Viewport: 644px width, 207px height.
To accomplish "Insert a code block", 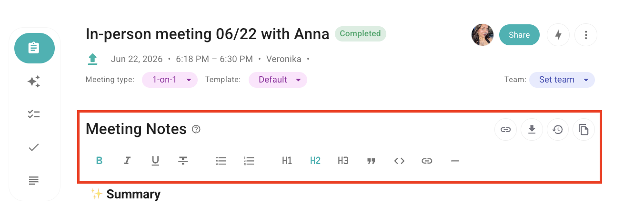I will click(x=399, y=161).
